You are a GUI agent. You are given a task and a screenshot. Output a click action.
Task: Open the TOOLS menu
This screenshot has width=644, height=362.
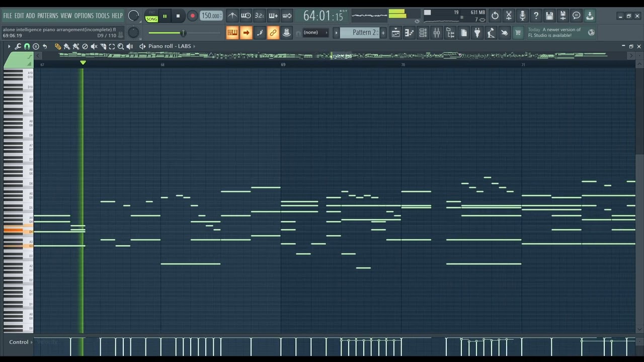click(102, 16)
